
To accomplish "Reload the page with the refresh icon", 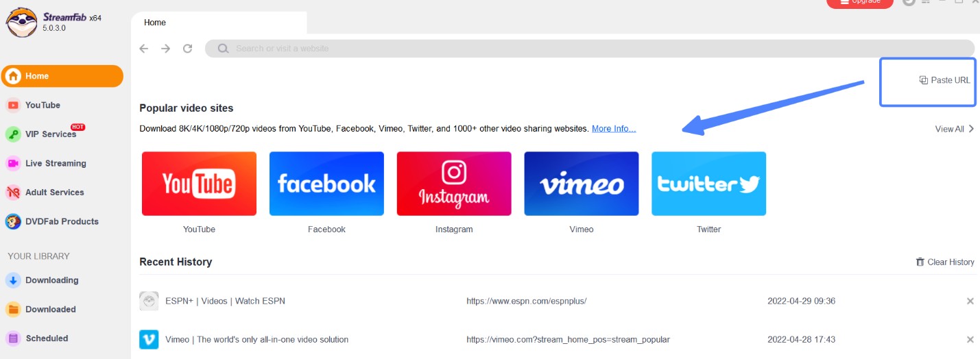I will (x=187, y=49).
